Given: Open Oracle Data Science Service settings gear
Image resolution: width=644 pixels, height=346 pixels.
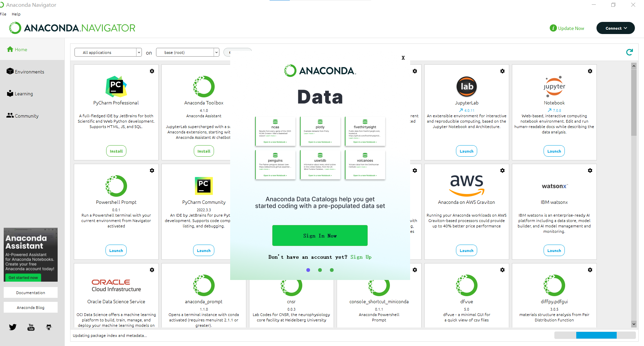Looking at the screenshot, I should (152, 270).
